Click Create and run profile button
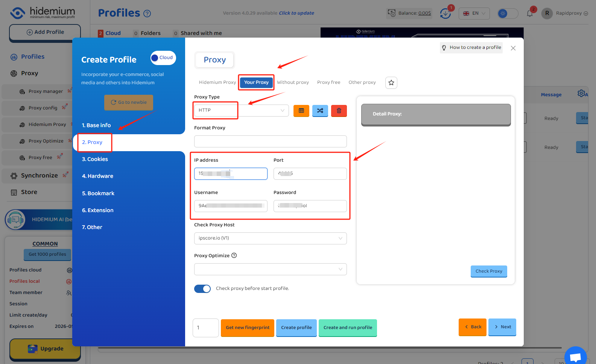 [x=348, y=328]
